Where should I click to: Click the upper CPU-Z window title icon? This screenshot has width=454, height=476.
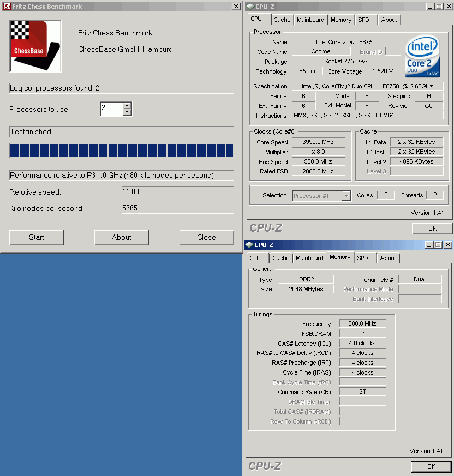250,7
